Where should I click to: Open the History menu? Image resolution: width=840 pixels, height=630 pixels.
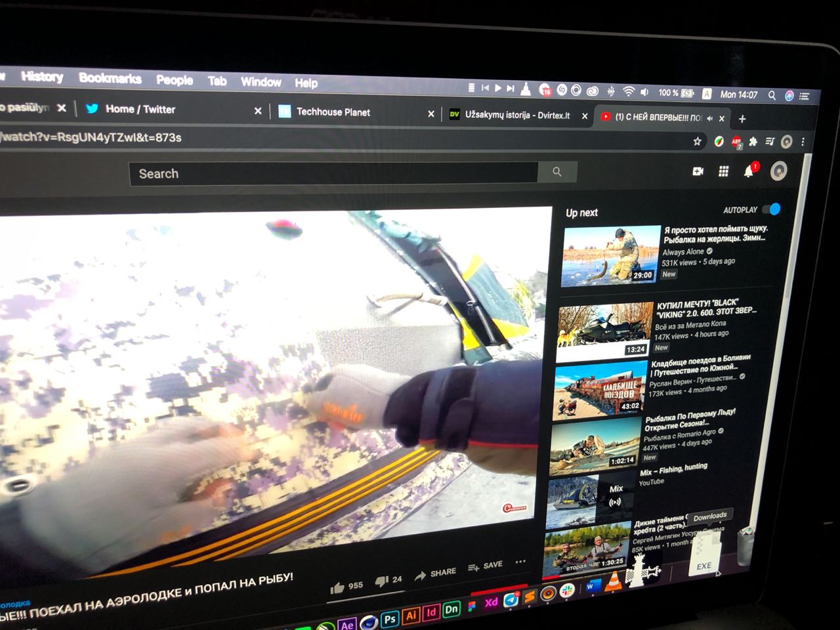(42, 77)
